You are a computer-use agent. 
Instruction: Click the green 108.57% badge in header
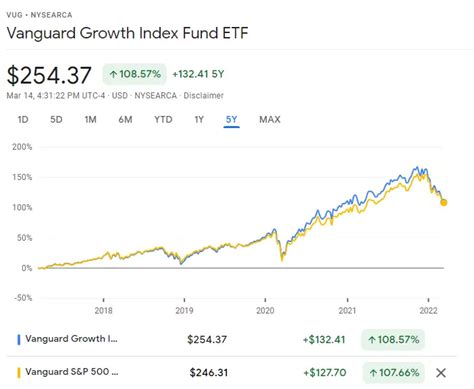point(135,74)
